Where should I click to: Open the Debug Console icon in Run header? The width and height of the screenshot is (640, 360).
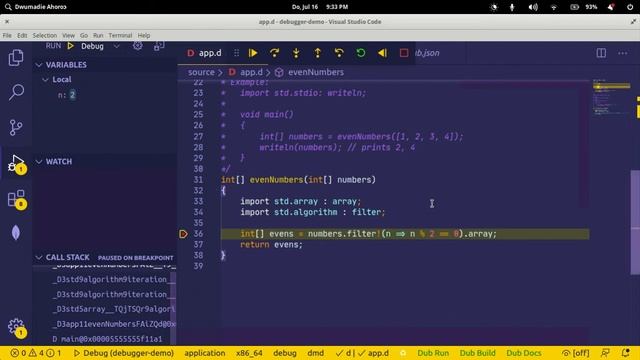point(159,46)
